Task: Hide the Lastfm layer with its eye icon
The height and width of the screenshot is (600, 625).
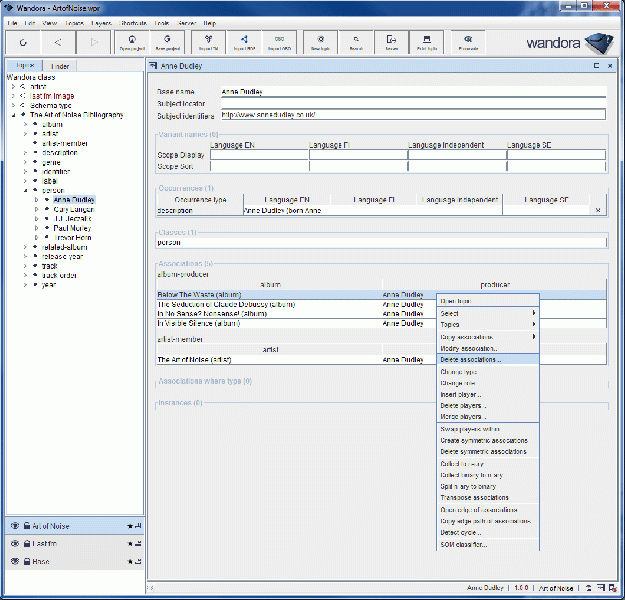Action: pyautogui.click(x=14, y=543)
